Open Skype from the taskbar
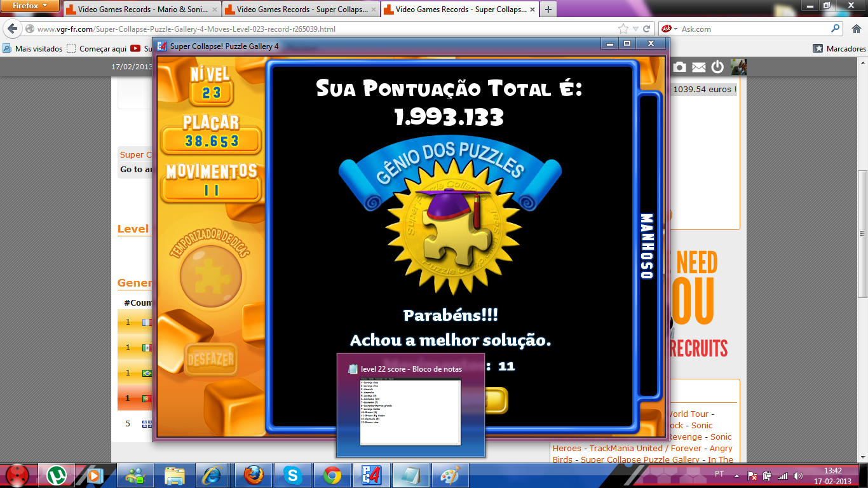The width and height of the screenshot is (868, 488). pyautogui.click(x=292, y=475)
